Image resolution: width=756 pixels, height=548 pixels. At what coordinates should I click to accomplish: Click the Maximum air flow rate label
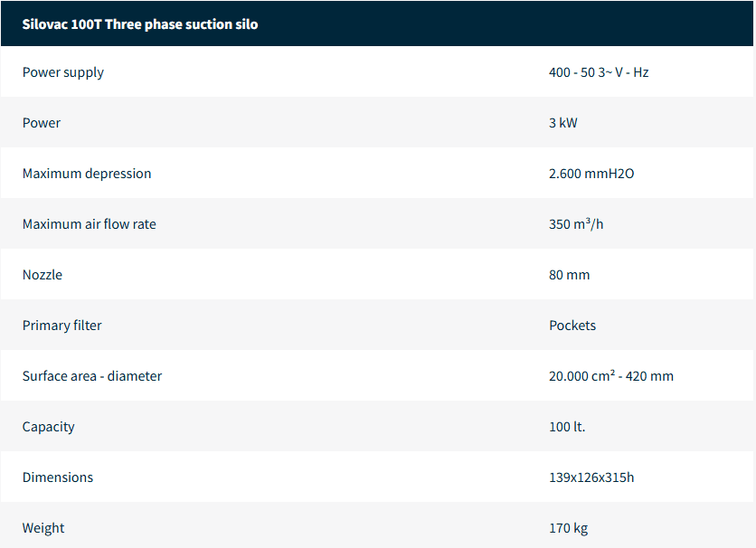pyautogui.click(x=90, y=224)
